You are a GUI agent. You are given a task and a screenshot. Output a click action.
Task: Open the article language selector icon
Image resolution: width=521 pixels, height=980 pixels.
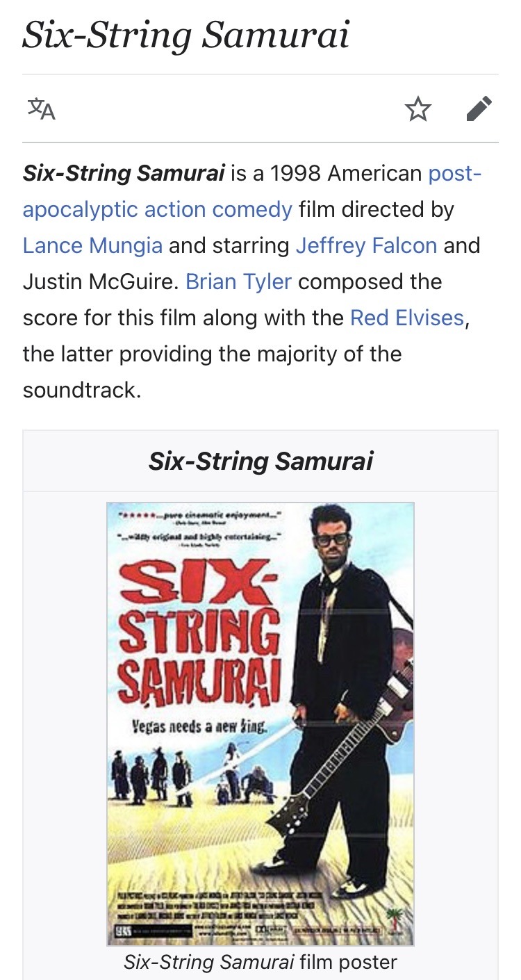(41, 109)
